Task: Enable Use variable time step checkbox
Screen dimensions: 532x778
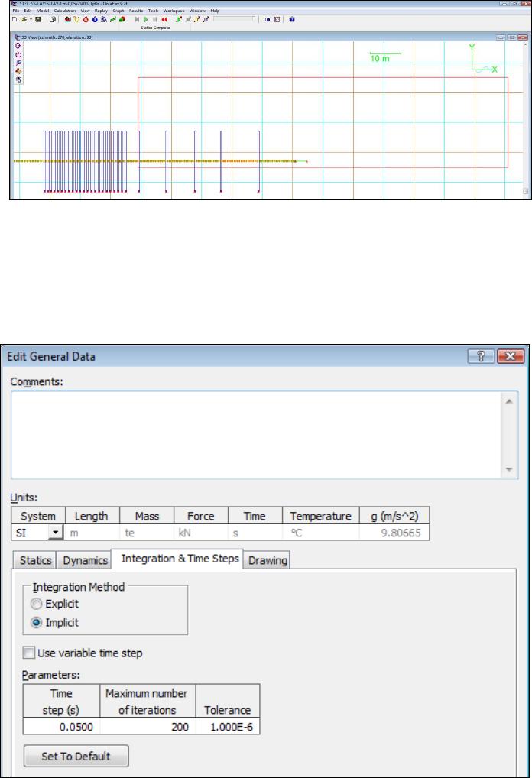Action: [29, 653]
